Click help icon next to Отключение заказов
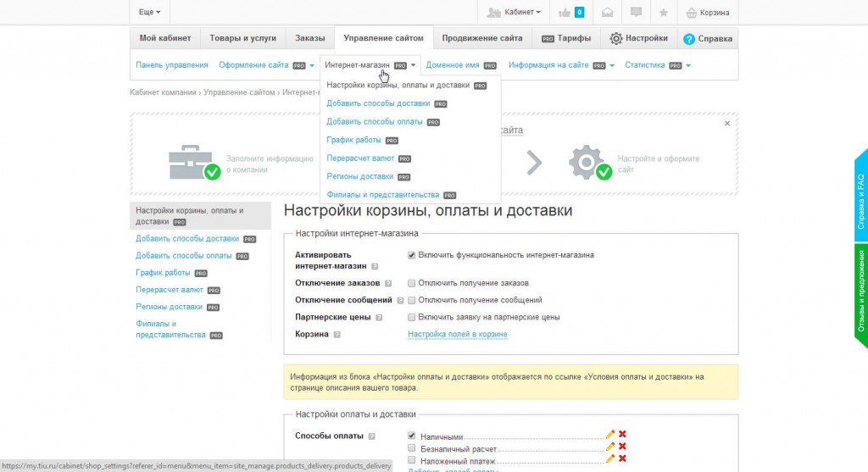 388,283
